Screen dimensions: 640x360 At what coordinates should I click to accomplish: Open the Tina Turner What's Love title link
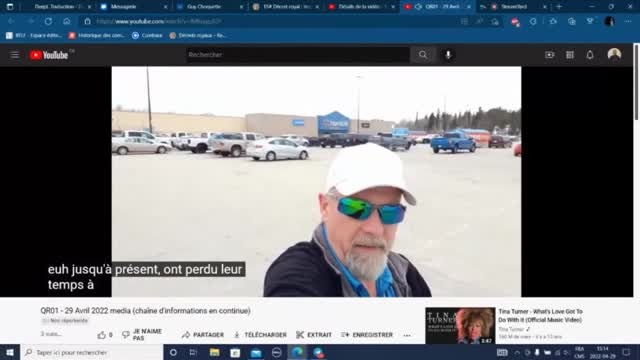point(540,316)
